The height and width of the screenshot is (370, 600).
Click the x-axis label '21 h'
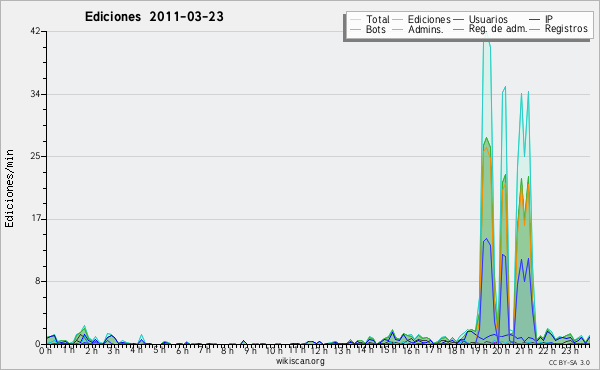point(523,350)
